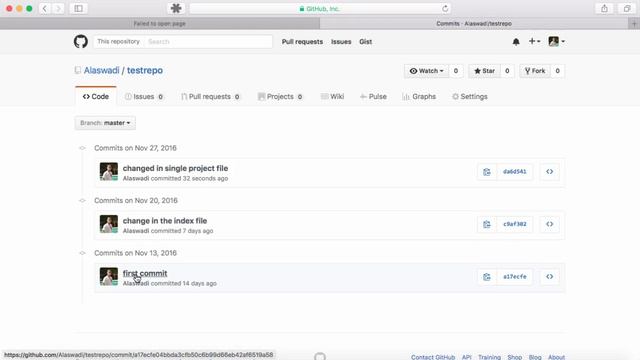Switch to 'Failed to open page' tab
The image size is (640, 360).
tap(160, 24)
